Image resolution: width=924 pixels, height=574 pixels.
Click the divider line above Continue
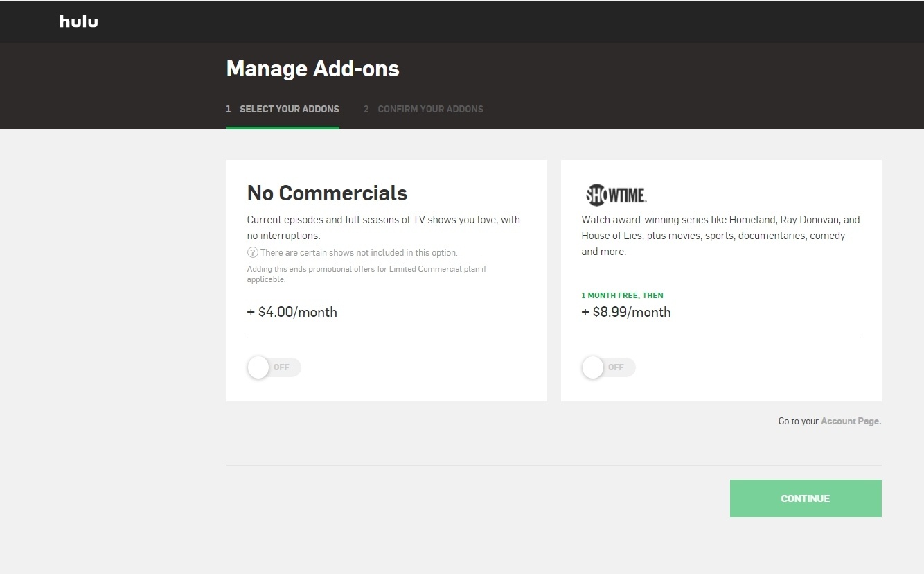[553, 465]
